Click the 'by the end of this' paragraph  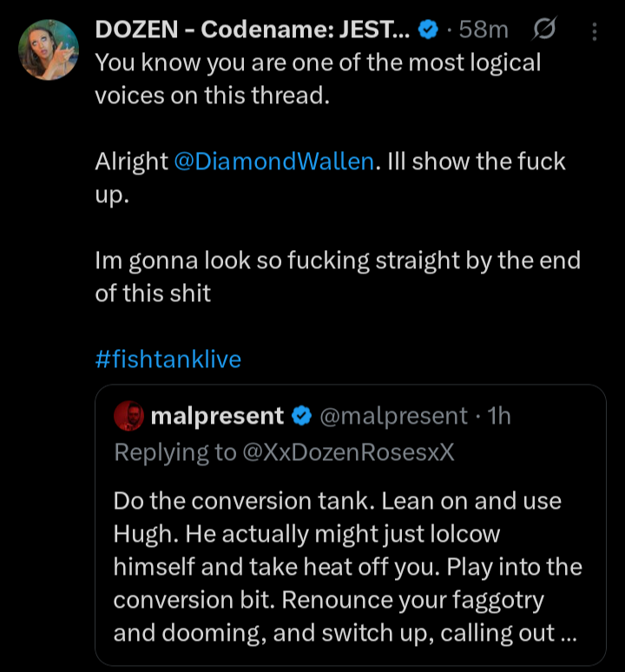pyautogui.click(x=338, y=276)
